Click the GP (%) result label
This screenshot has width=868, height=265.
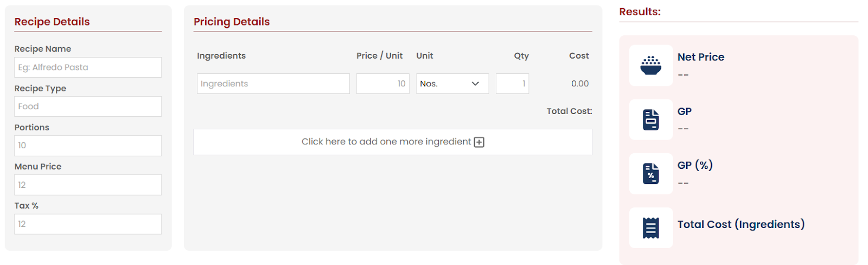click(x=695, y=165)
